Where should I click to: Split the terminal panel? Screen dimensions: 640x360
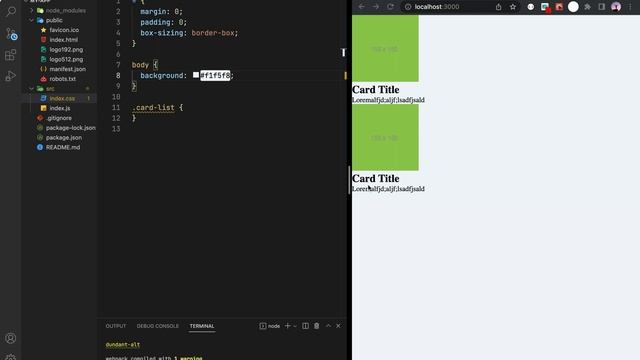pyautogui.click(x=305, y=326)
